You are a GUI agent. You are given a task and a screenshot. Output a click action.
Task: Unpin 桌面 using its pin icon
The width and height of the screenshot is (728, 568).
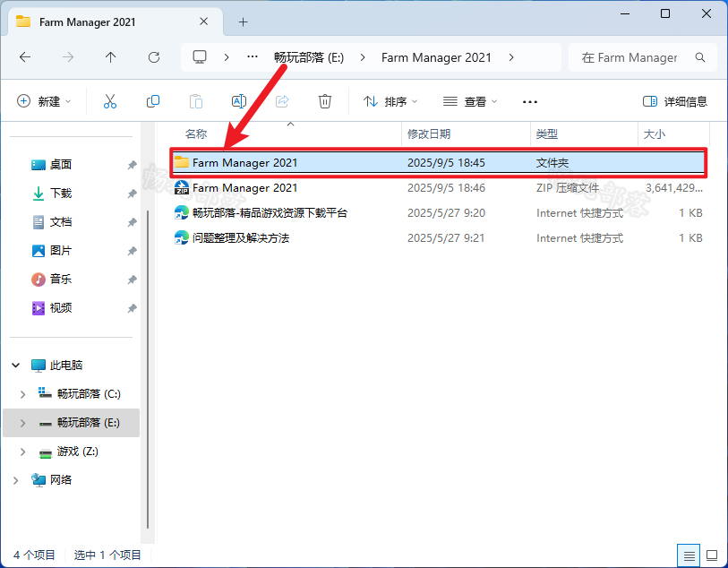pos(132,165)
